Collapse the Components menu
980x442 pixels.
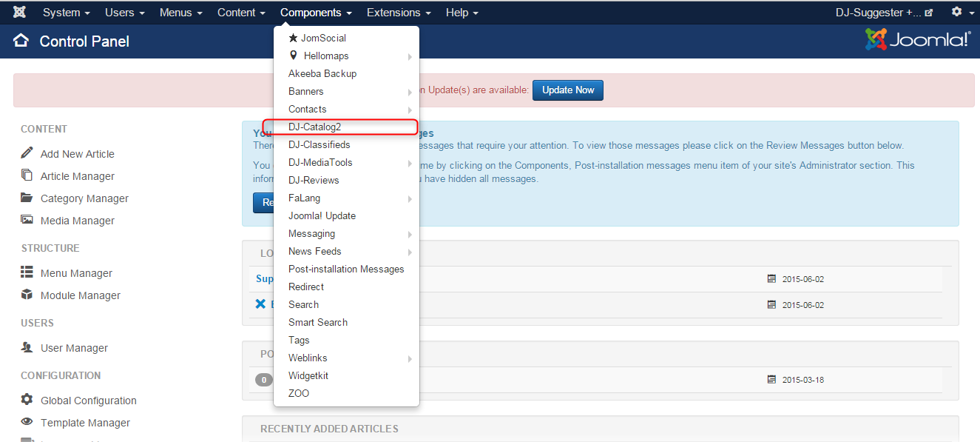point(316,13)
